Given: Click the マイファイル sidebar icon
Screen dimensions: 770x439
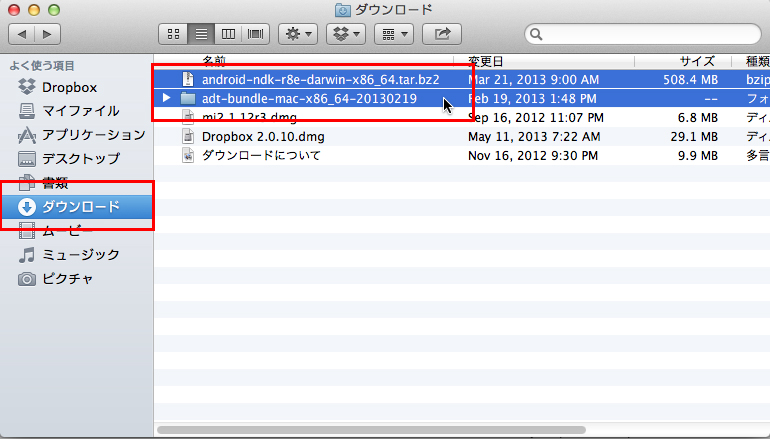Looking at the screenshot, I should [x=27, y=111].
